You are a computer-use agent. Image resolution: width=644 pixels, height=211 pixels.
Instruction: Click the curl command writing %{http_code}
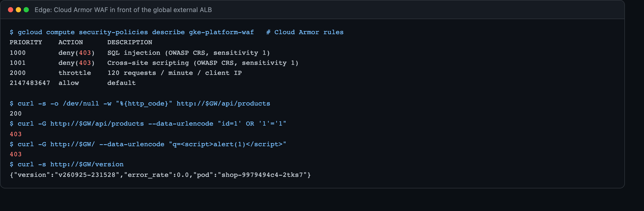140,103
